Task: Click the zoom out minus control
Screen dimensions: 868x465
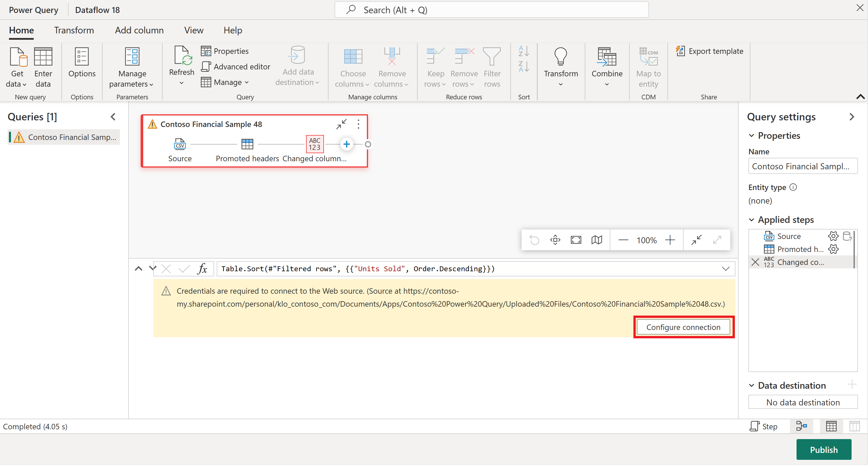Action: [623, 240]
